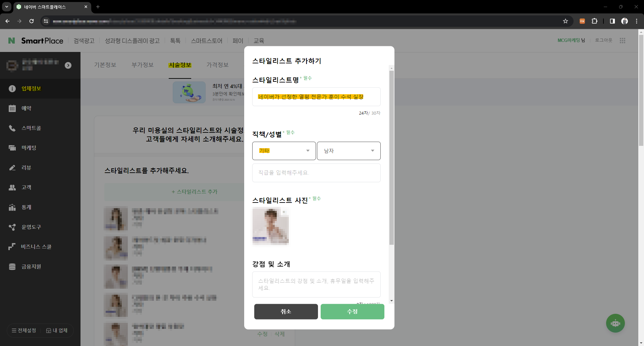Click the money bag promotion banner image
Screen dimensions: 644x346
(x=189, y=93)
